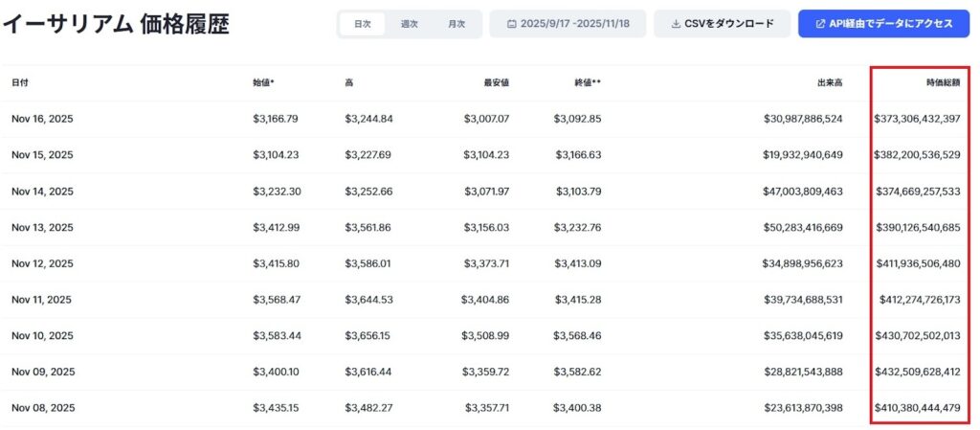Screen dimensions: 980x430
Task: Select the Nov 16, 2025 date cell
Action: point(42,118)
